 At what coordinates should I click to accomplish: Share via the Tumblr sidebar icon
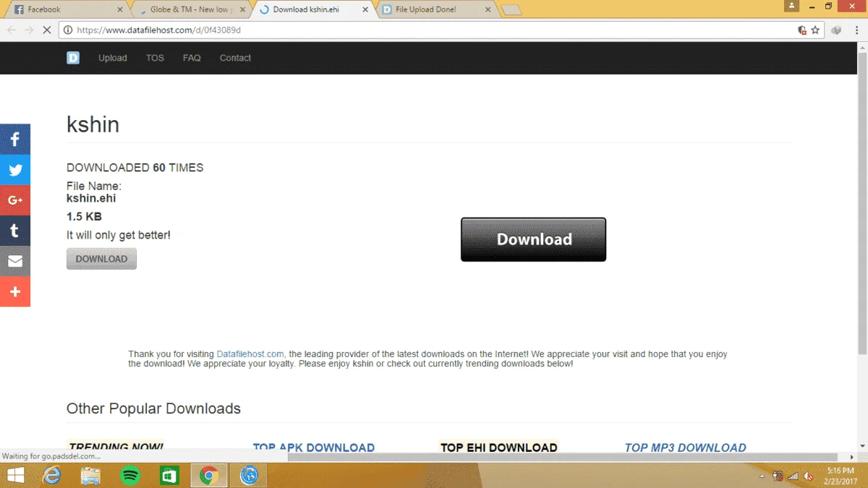tap(15, 231)
